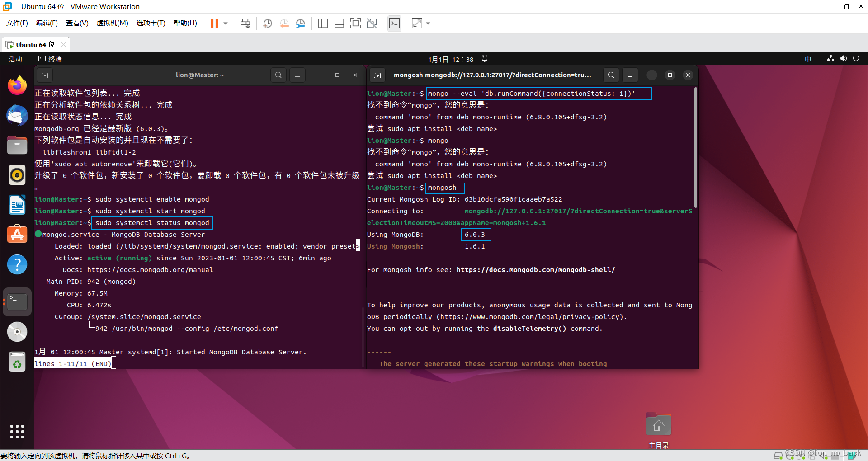Viewport: 868px width, 461px height.
Task: Open new tab in mongosh terminal
Action: tap(377, 75)
